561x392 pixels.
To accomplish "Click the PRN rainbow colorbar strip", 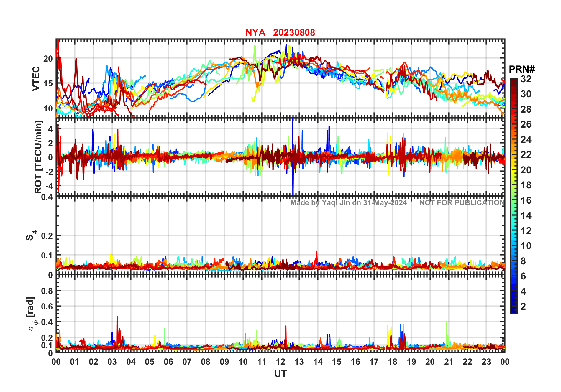I will 514,196.
